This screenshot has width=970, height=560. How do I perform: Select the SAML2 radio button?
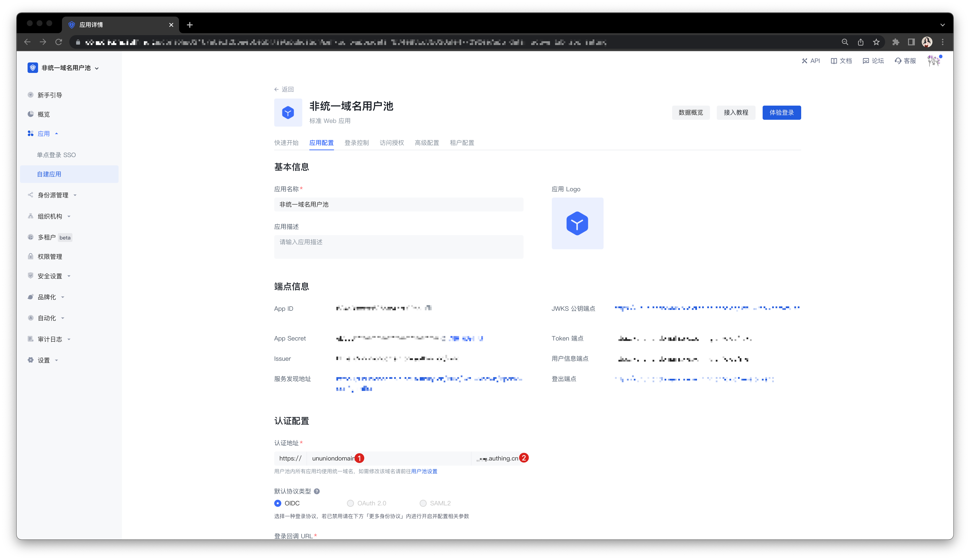pyautogui.click(x=423, y=503)
